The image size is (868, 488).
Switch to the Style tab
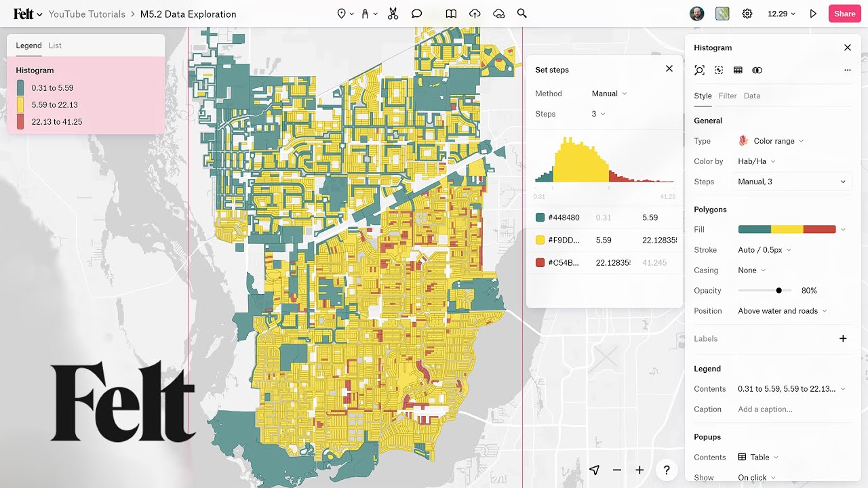pos(703,96)
